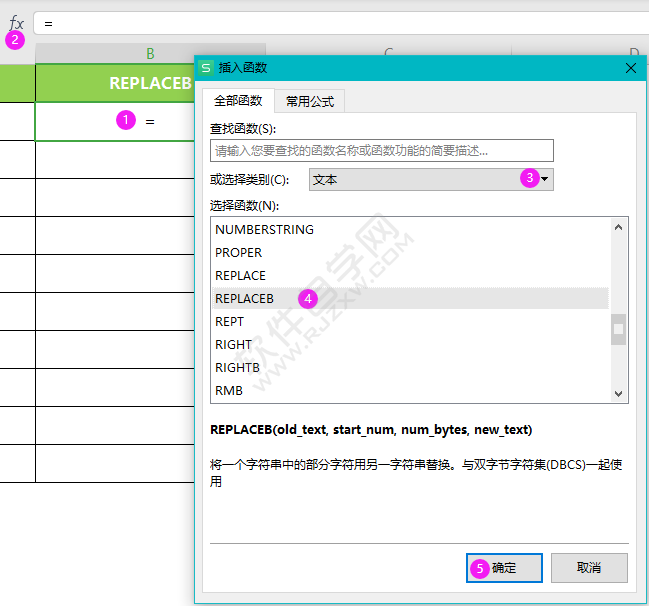The height and width of the screenshot is (606, 649).
Task: Select RIGHTB in the function list
Action: (x=410, y=368)
